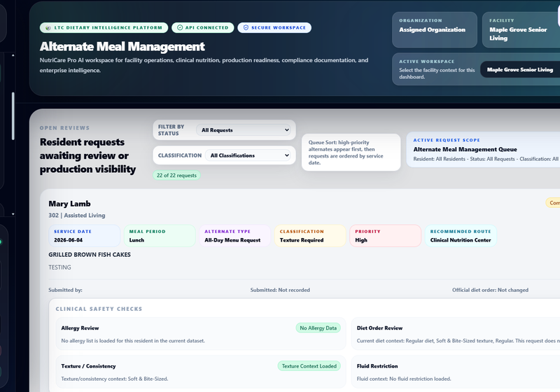Select the Organization card showing Assigned Organization
560x392 pixels.
pyautogui.click(x=435, y=29)
